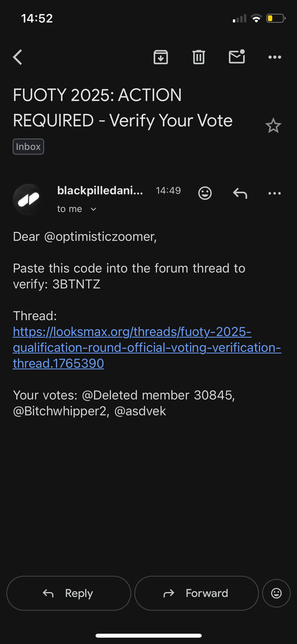Tap the sender name blackpilledani...
Screen dimensions: 297x644
(x=100, y=191)
